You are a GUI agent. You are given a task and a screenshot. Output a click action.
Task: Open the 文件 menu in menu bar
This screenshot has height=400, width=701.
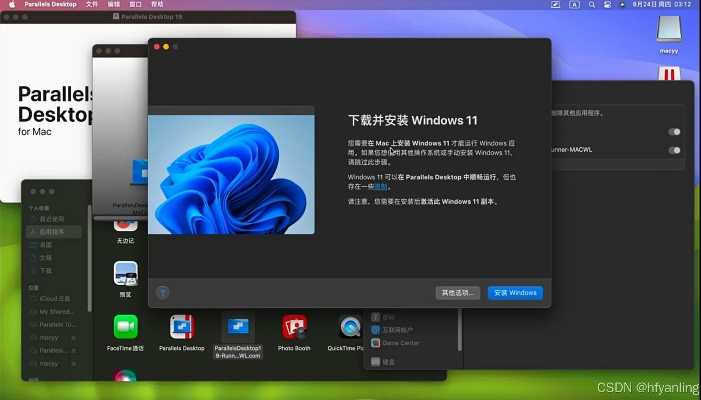92,5
